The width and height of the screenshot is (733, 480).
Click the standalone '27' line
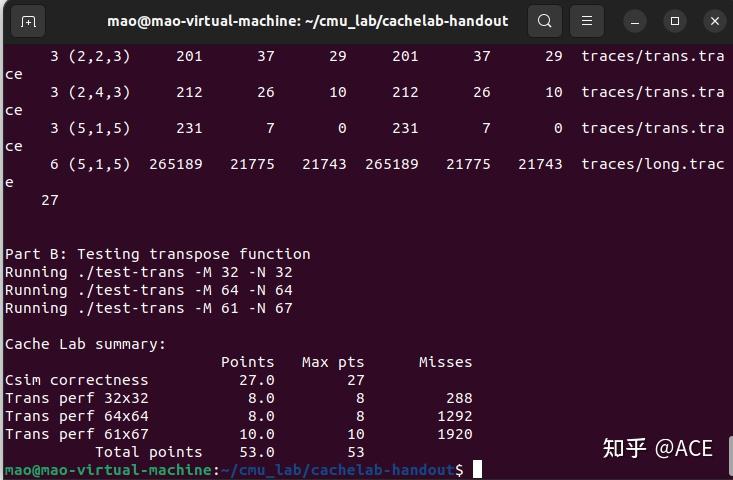50,201
